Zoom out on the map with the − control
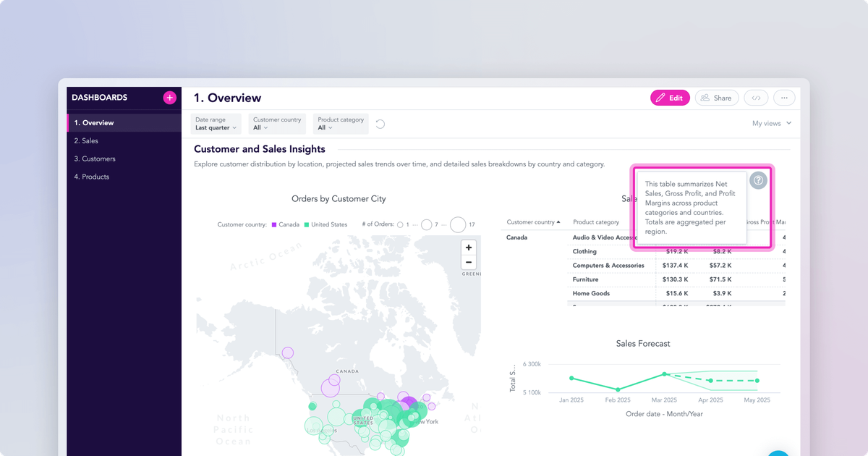This screenshot has width=868, height=456. pos(469,261)
